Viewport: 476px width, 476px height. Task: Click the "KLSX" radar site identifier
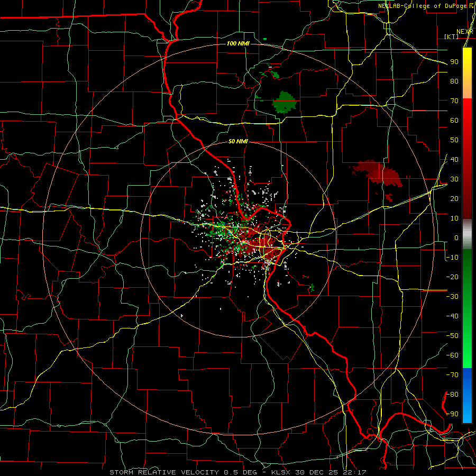click(x=281, y=472)
